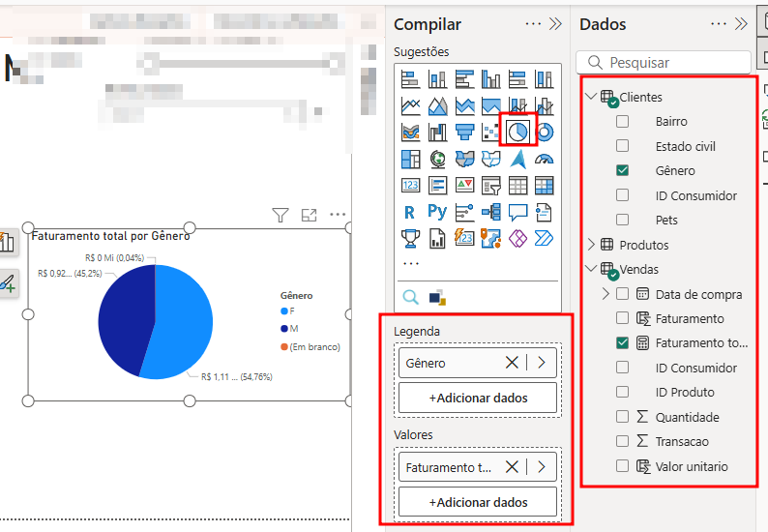Insert the funnel chart visual
The height and width of the screenshot is (532, 768).
click(x=464, y=132)
